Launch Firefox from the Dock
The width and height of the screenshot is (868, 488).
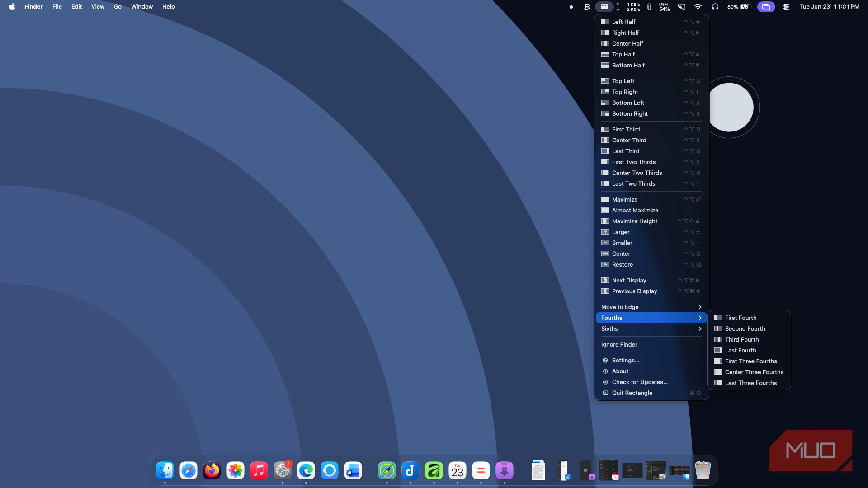click(212, 471)
